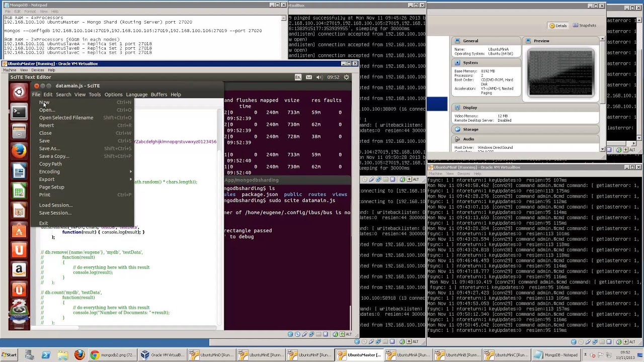Open system gear menu in Ubuntu panel
The image size is (644, 362).
346,77
